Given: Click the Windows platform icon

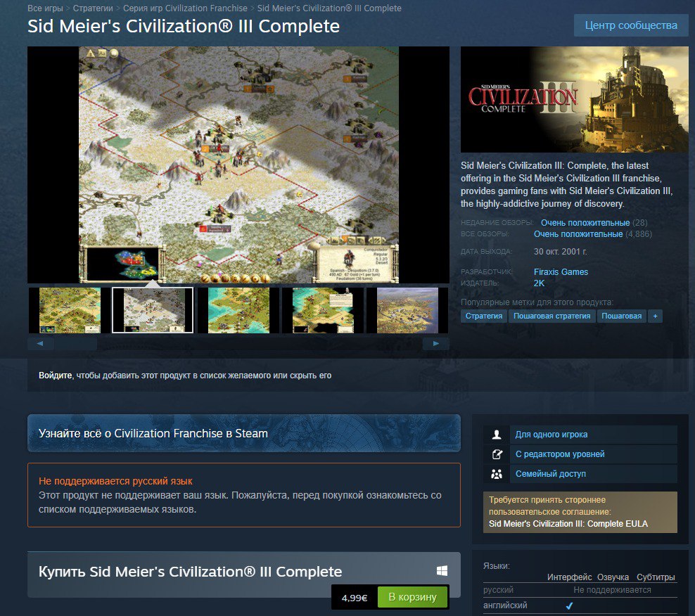Looking at the screenshot, I should (442, 571).
